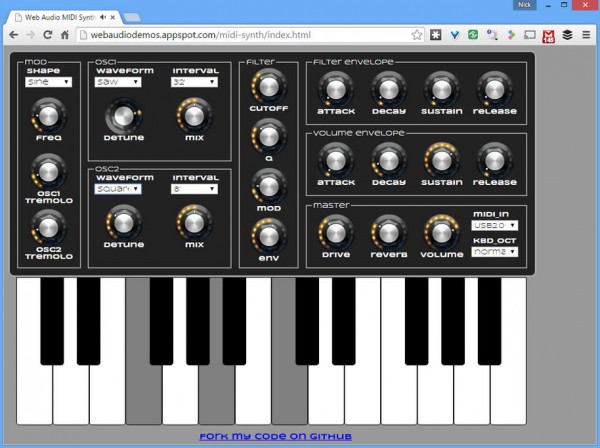Click the green refresh extension icon
Viewport: 600px width, 448px height.
click(x=473, y=35)
